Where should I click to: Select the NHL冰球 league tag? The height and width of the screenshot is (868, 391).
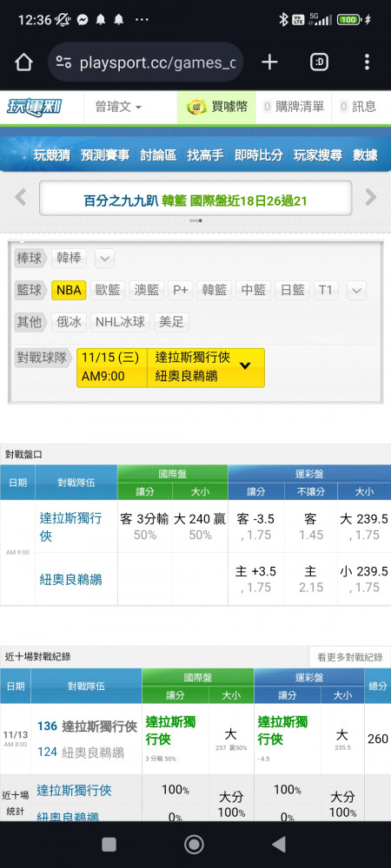[120, 322]
